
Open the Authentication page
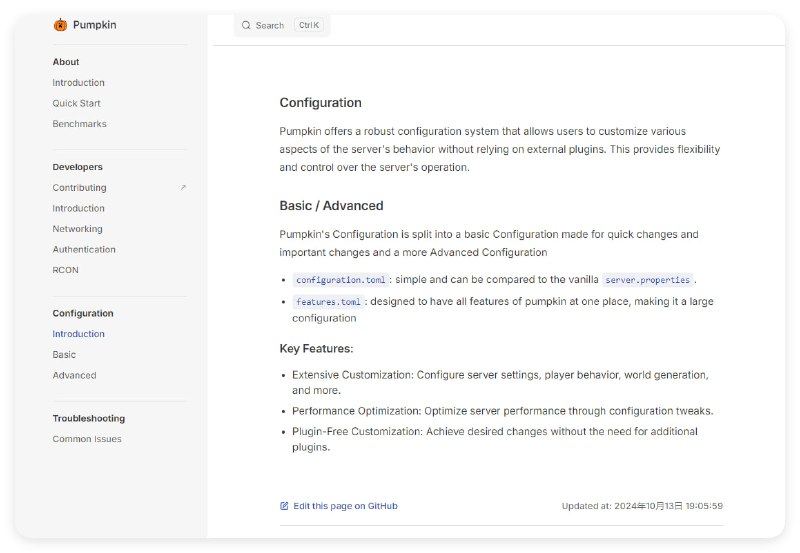pos(84,249)
